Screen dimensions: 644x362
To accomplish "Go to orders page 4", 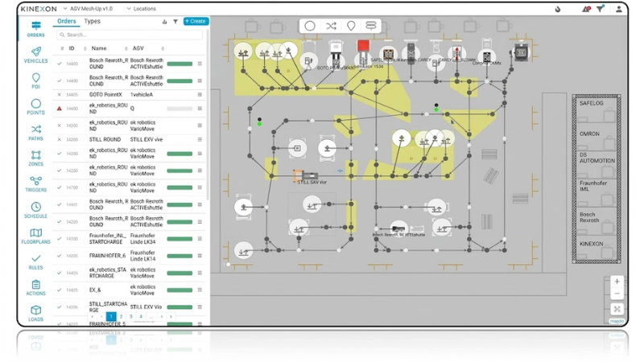I will coord(141,316).
